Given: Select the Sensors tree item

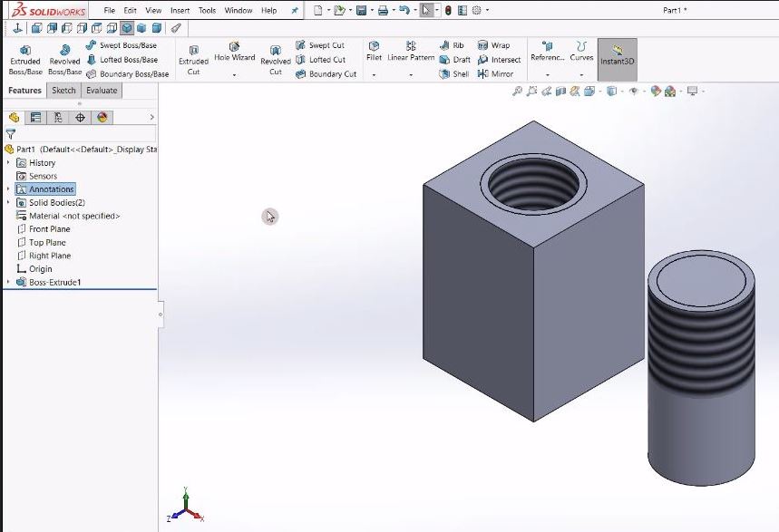Looking at the screenshot, I should click(x=37, y=176).
